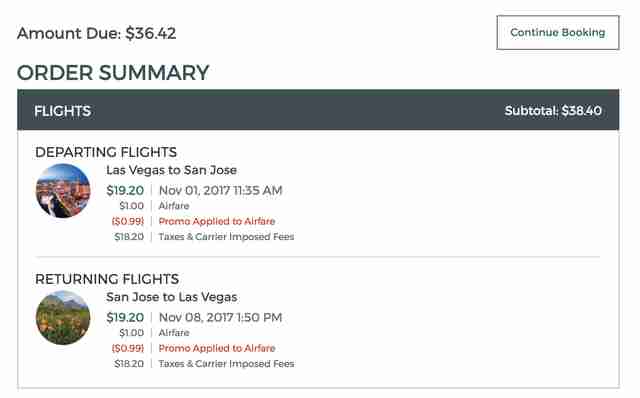The width and height of the screenshot is (640, 398).
Task: Select the Las Vegas circular photo thumbnail
Action: coord(63,191)
